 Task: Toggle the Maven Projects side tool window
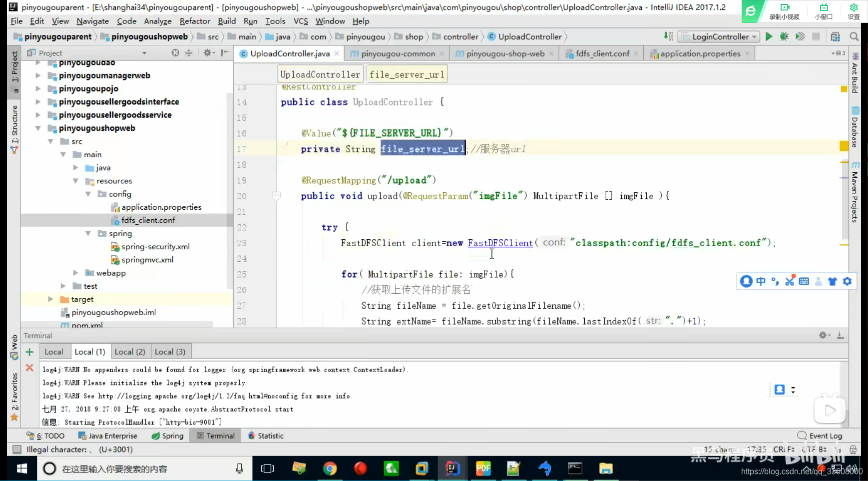click(855, 192)
